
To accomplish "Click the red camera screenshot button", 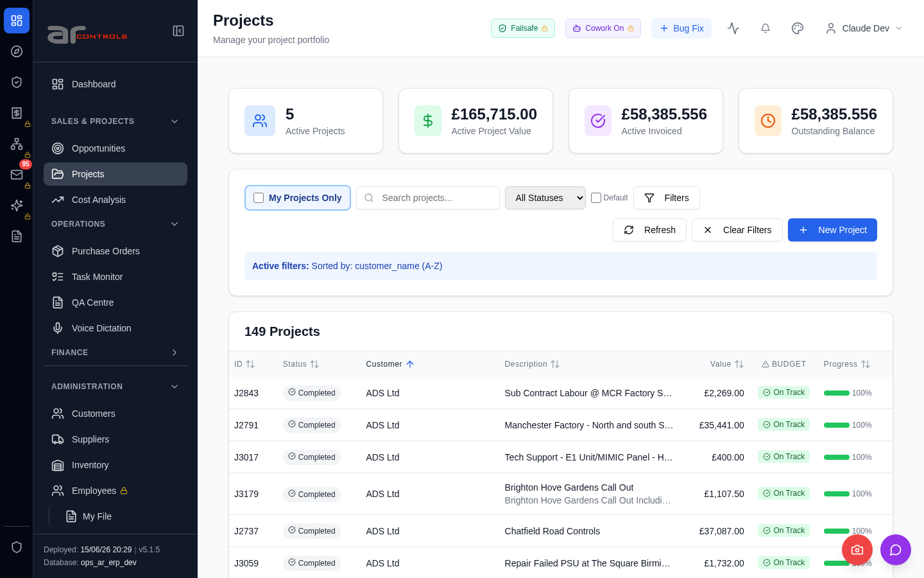I will tap(857, 550).
